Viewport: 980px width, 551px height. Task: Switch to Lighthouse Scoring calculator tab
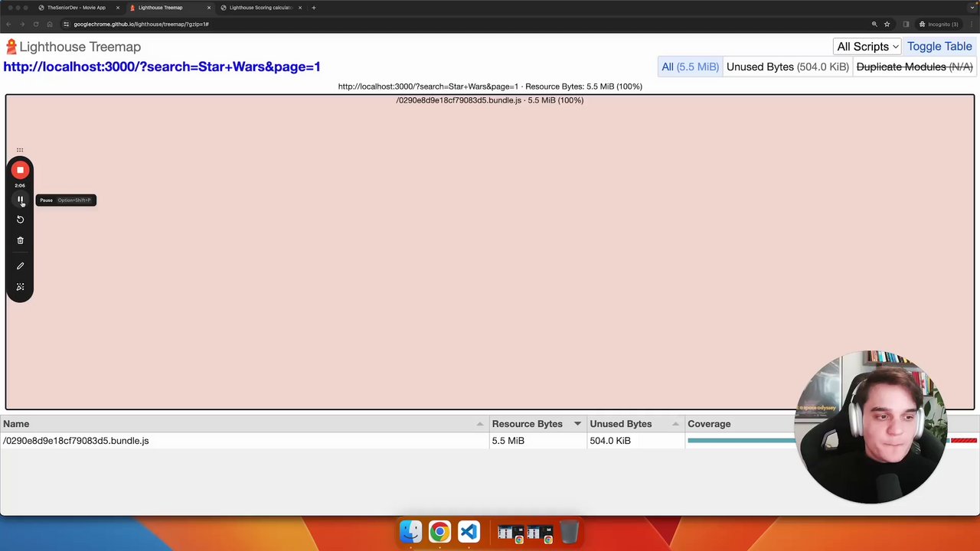(x=260, y=8)
